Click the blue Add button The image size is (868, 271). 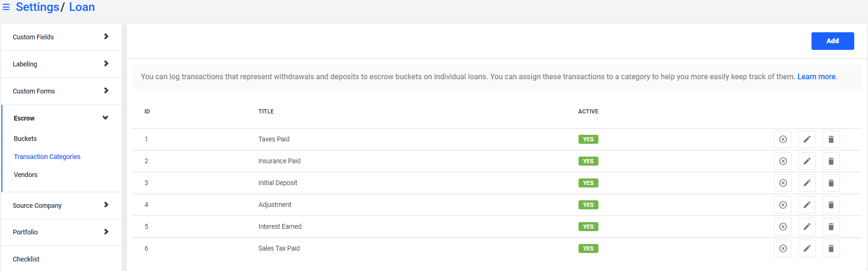(832, 41)
